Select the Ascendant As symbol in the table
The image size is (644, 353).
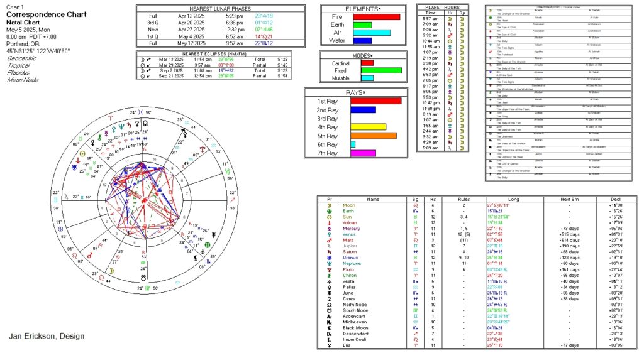point(329,317)
